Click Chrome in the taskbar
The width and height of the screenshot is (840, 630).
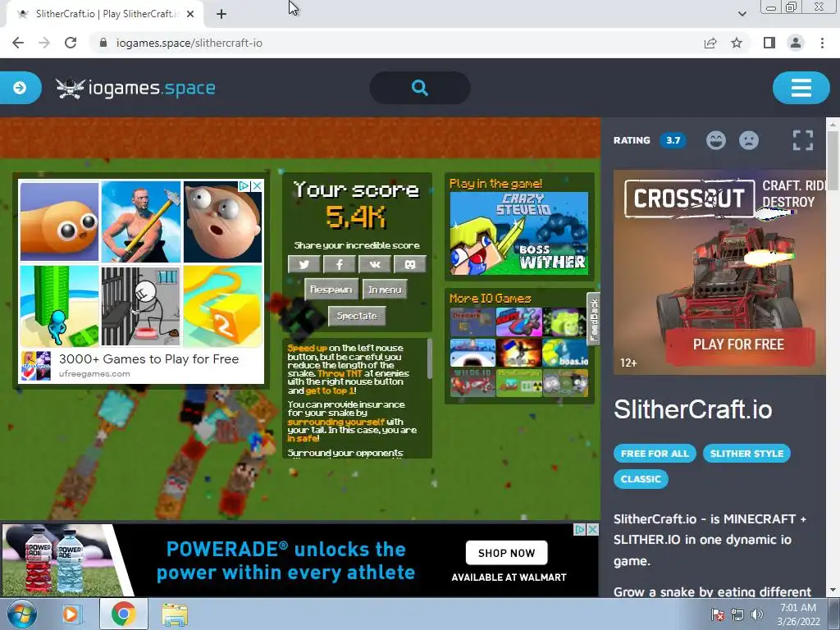[123, 614]
